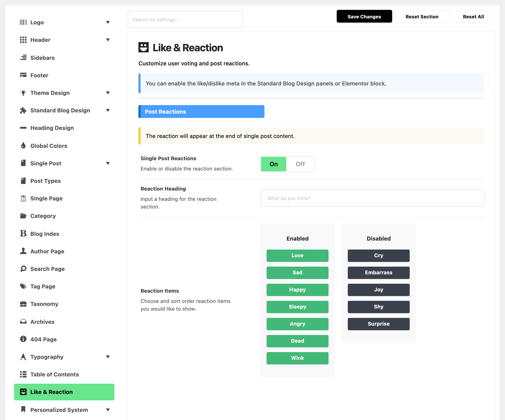Click the Single Page clipboard icon
Image resolution: width=505 pixels, height=420 pixels.
[23, 198]
